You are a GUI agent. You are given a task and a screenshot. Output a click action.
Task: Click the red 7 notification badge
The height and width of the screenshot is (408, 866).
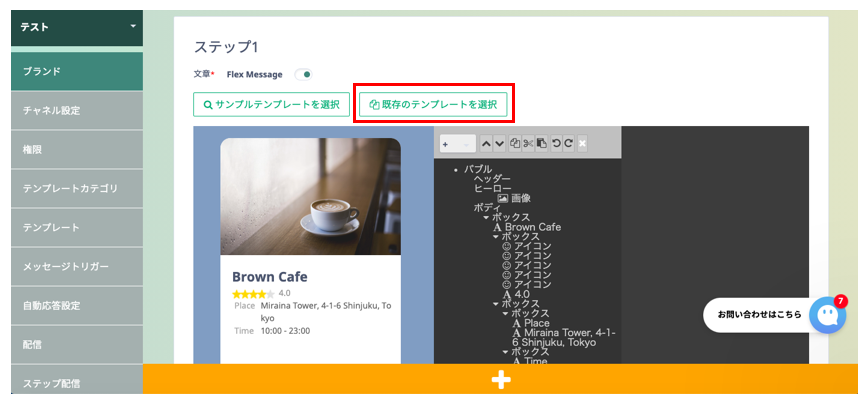[x=840, y=301]
